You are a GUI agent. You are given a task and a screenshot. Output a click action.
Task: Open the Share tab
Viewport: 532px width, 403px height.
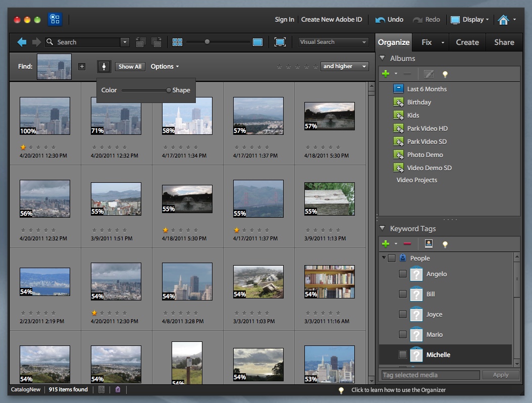point(504,42)
